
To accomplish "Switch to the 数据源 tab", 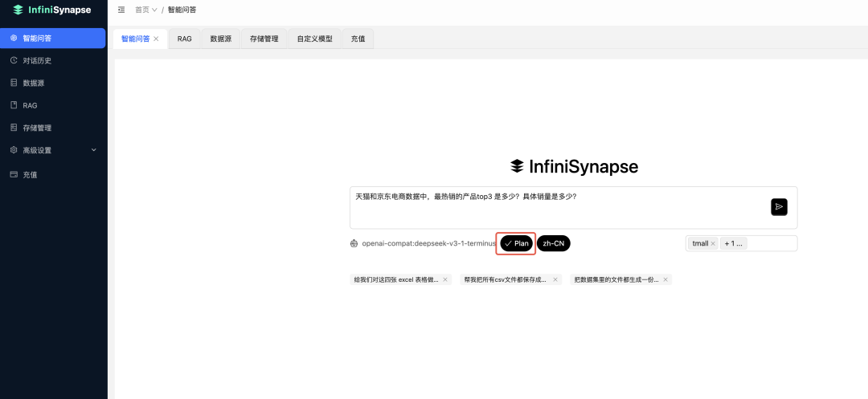I will 221,39.
